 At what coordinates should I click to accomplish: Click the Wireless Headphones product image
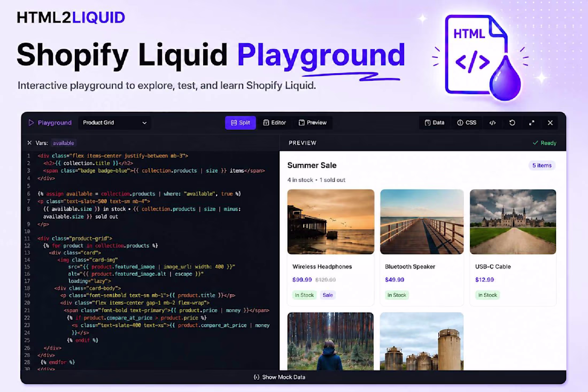click(331, 222)
